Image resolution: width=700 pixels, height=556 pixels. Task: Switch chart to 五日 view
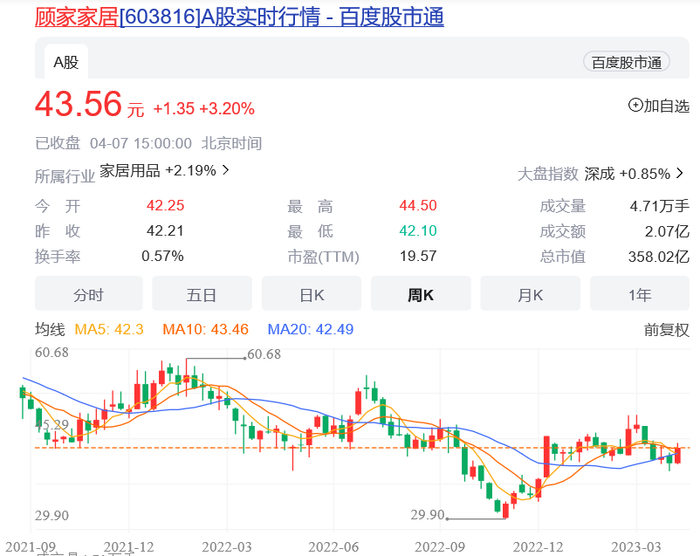pyautogui.click(x=202, y=294)
